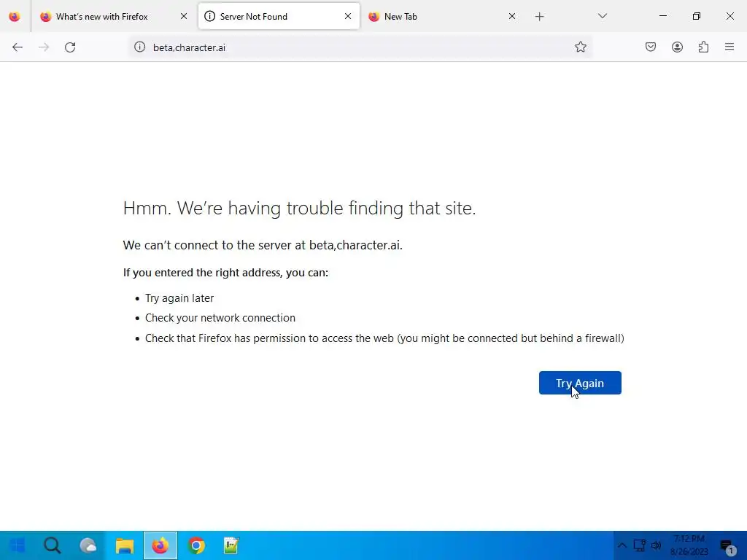Click the forward navigation arrow
Screen dimensions: 747x560
(x=44, y=47)
